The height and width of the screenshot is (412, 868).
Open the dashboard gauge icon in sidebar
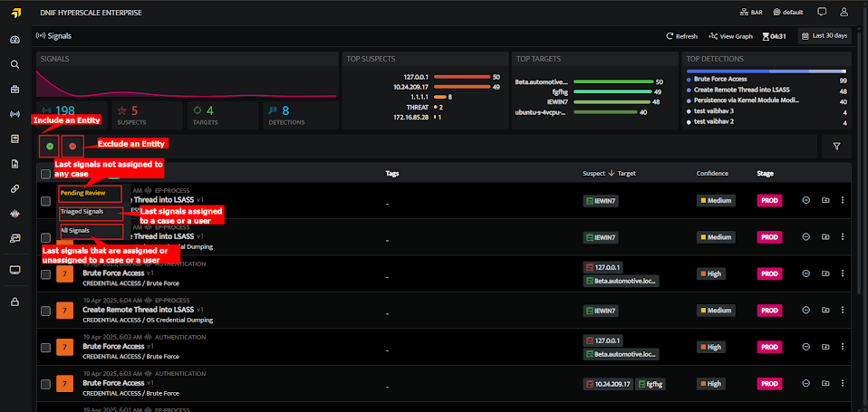(15, 39)
